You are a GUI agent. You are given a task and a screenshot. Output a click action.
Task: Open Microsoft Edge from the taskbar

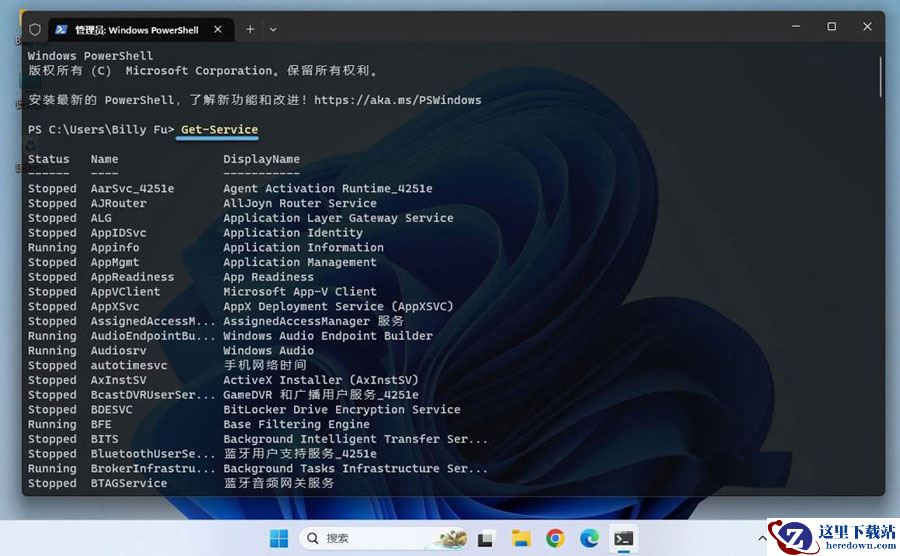pyautogui.click(x=589, y=538)
